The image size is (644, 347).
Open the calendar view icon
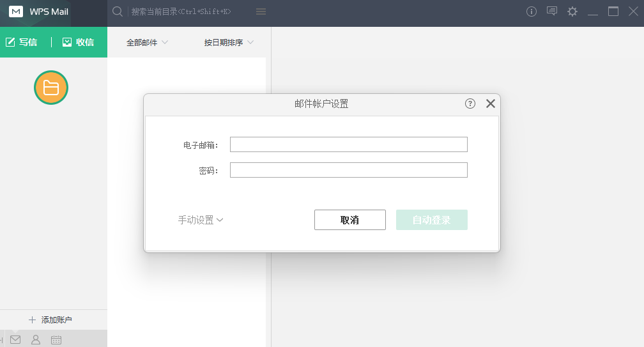(56, 339)
